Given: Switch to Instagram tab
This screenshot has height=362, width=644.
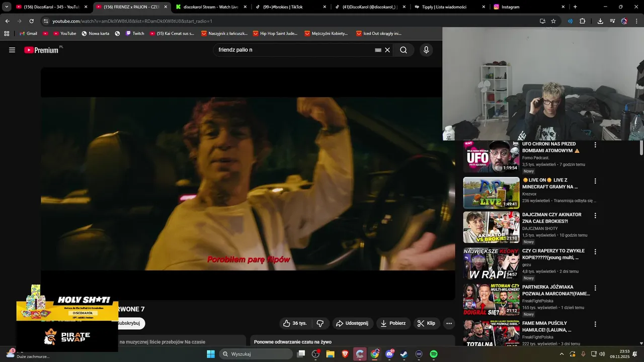Looking at the screenshot, I should pos(529,7).
